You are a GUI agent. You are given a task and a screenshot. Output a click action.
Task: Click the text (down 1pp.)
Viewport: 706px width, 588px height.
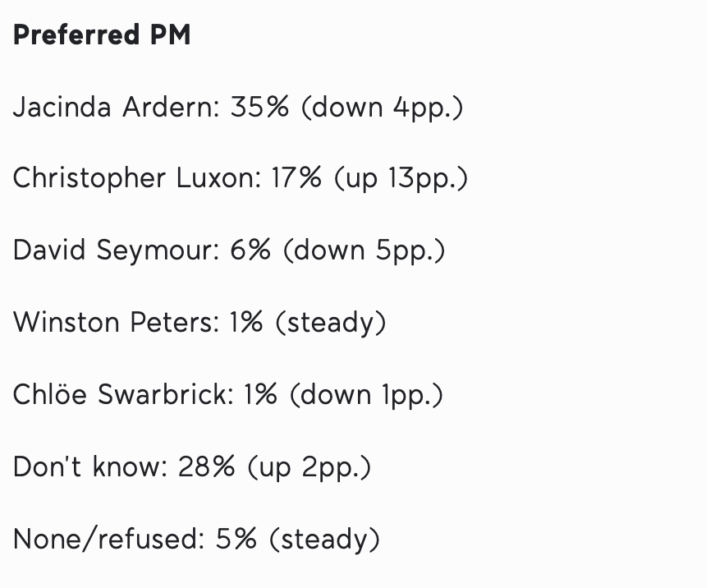click(366, 395)
